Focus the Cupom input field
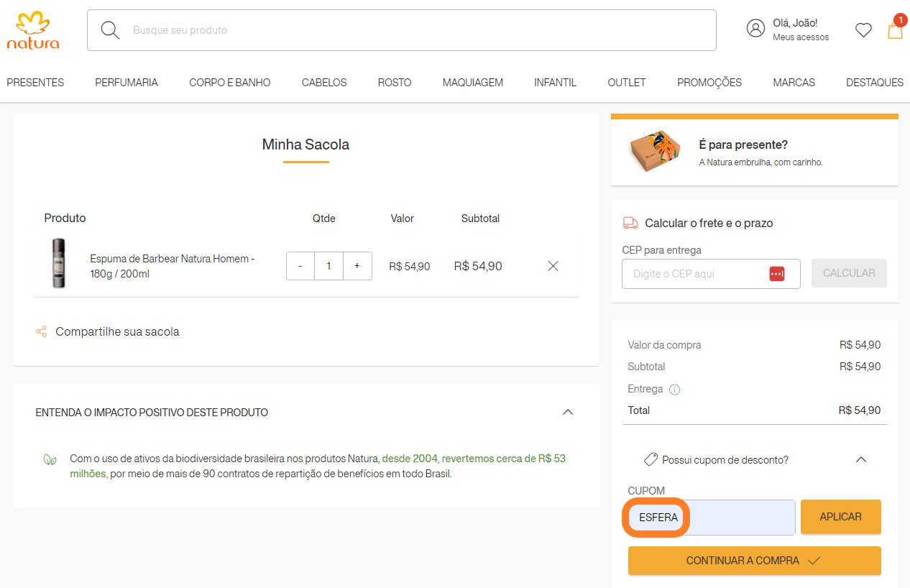Viewport: 910px width, 588px height. pos(712,518)
